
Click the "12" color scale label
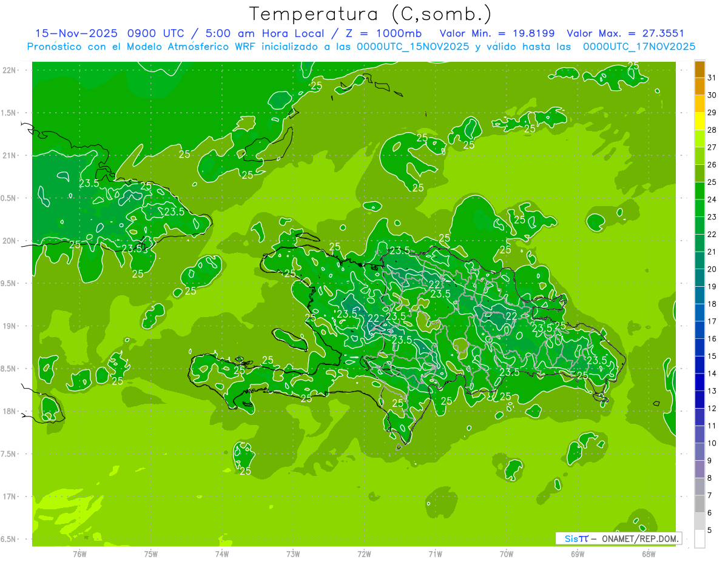pyautogui.click(x=712, y=409)
